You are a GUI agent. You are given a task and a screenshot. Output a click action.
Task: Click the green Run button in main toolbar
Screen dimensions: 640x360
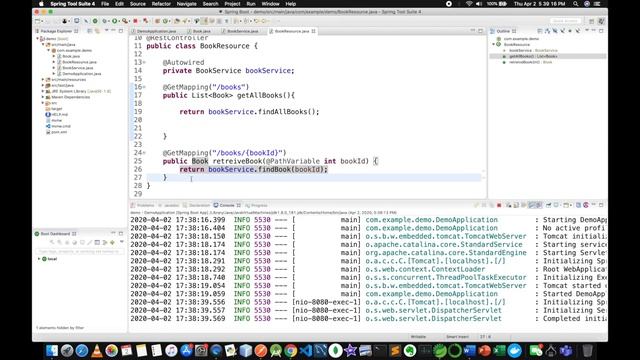click(115, 21)
